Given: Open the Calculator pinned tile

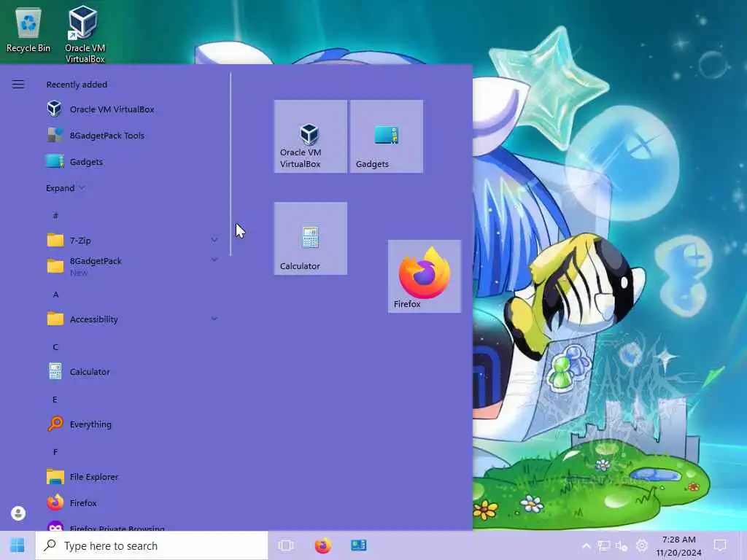Looking at the screenshot, I should (x=310, y=238).
